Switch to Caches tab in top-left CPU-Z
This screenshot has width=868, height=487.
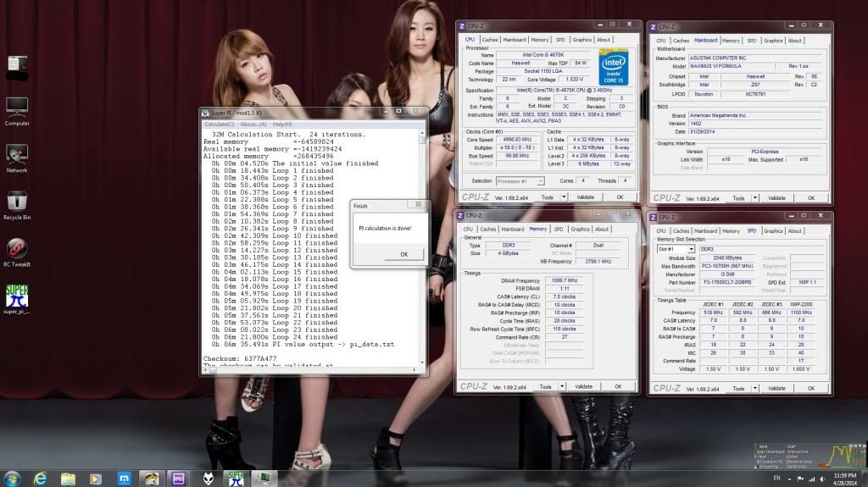[489, 40]
